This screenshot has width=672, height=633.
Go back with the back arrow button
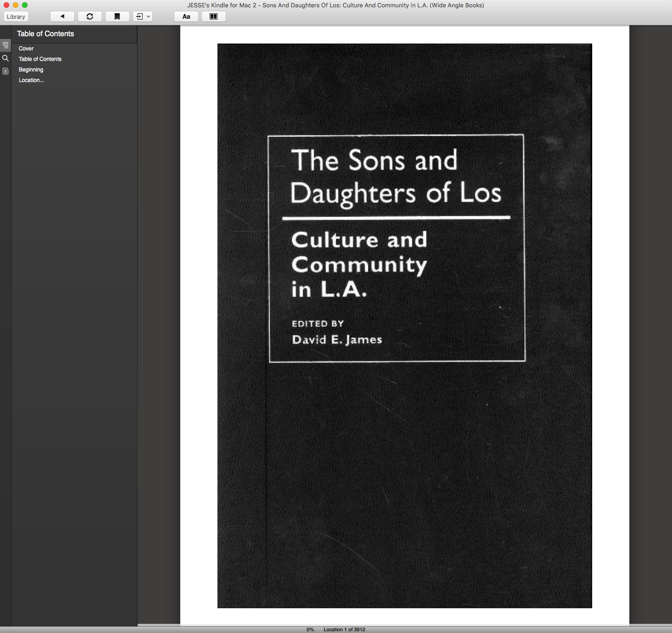point(62,17)
